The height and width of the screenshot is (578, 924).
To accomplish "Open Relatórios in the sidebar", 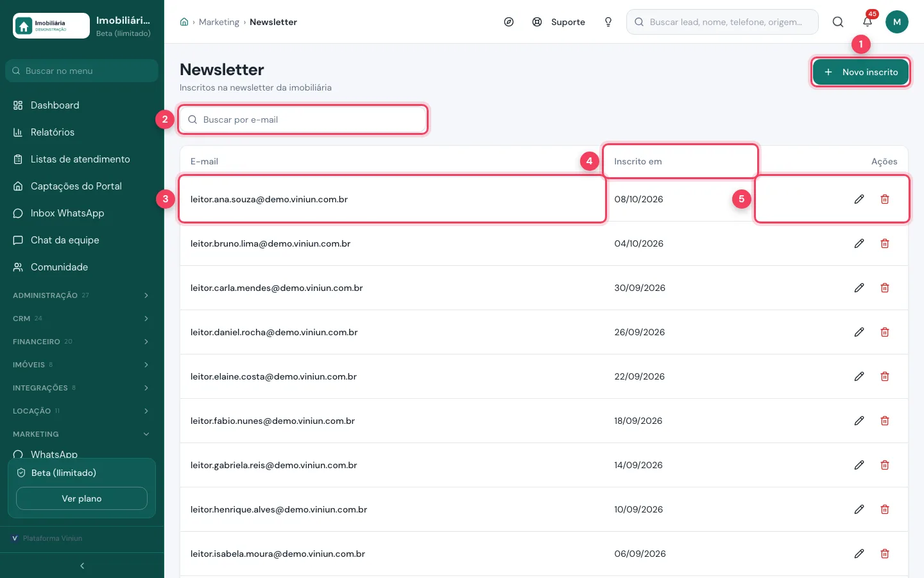I will click(x=81, y=132).
